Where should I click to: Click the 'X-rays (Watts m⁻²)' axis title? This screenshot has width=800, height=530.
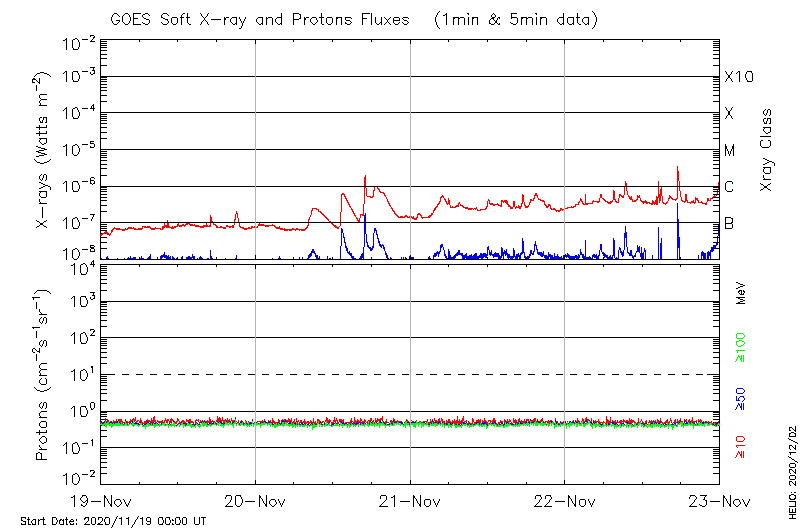(x=43, y=149)
